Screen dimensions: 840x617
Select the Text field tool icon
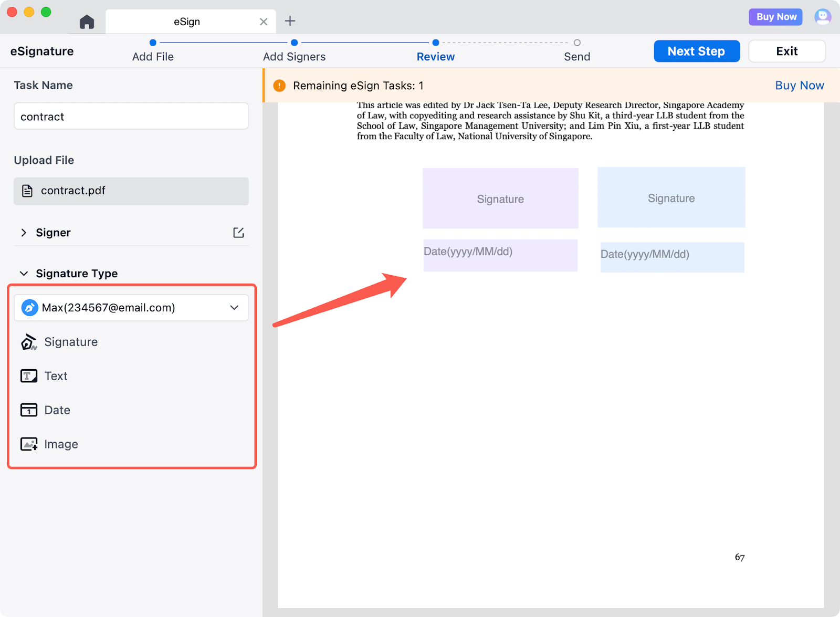coord(29,376)
